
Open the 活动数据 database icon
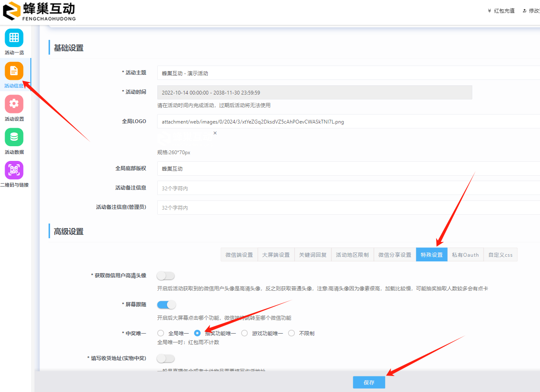point(14,137)
